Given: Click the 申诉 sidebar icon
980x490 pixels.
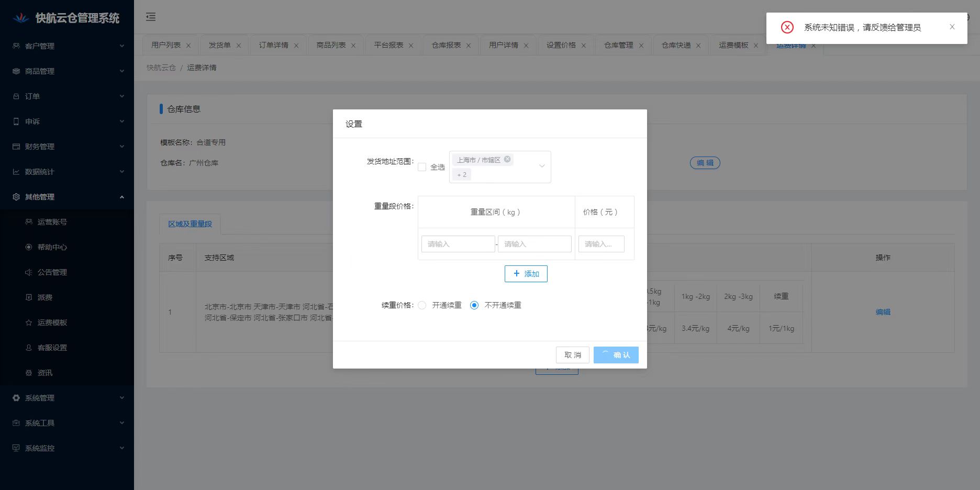Looking at the screenshot, I should tap(16, 121).
